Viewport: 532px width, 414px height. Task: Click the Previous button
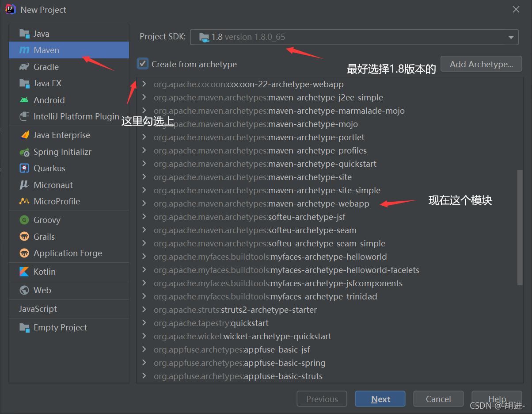[322, 399]
